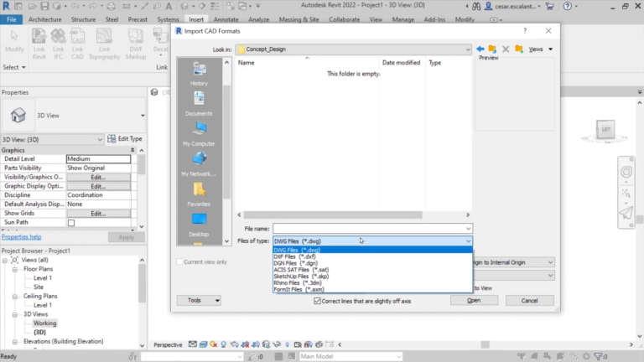Click the Edit Type button

[x=125, y=139]
